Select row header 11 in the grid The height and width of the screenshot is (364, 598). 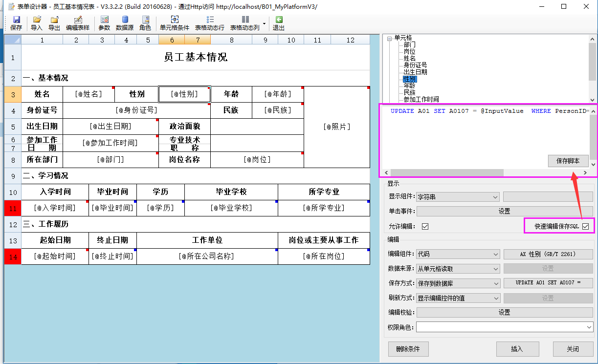(x=13, y=208)
